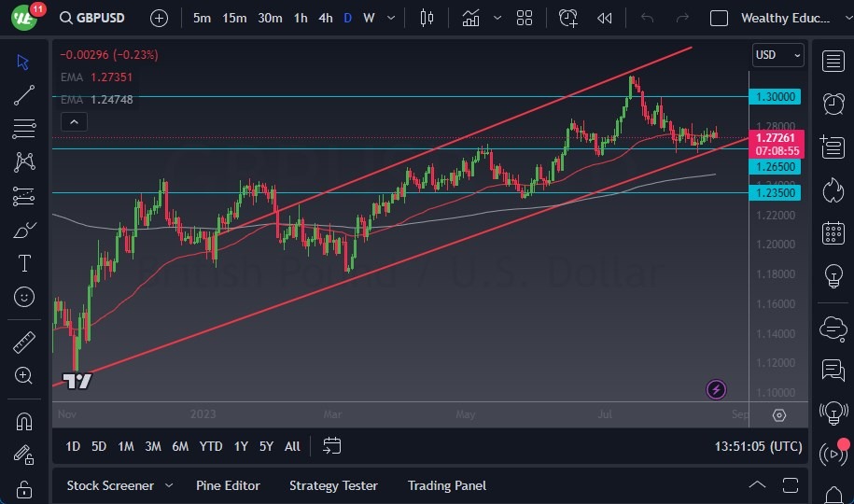This screenshot has height=504, width=854.
Task: Switch to the Pine Editor tab
Action: 228,485
